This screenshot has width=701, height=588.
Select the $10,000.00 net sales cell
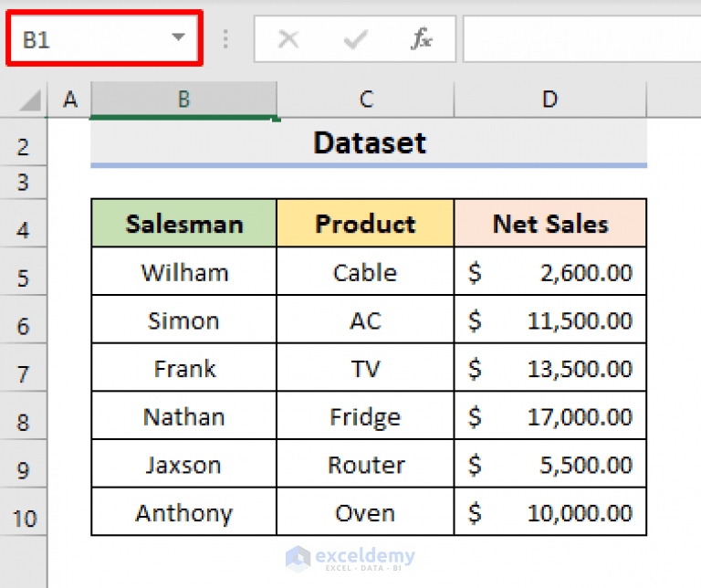pos(550,511)
